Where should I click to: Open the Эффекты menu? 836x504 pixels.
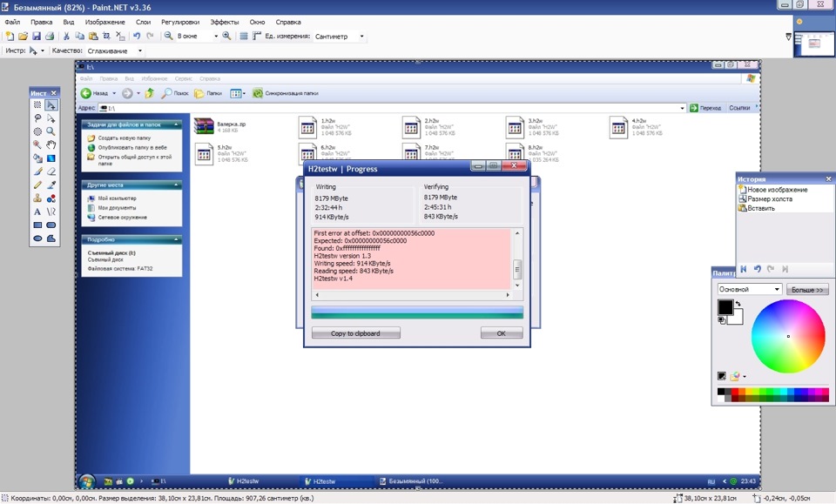tap(225, 22)
